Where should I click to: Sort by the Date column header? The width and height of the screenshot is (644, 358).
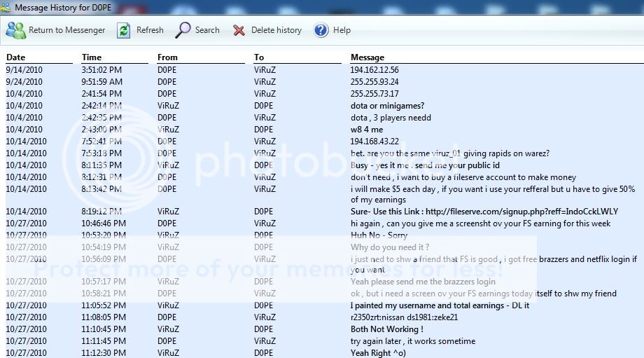click(16, 57)
